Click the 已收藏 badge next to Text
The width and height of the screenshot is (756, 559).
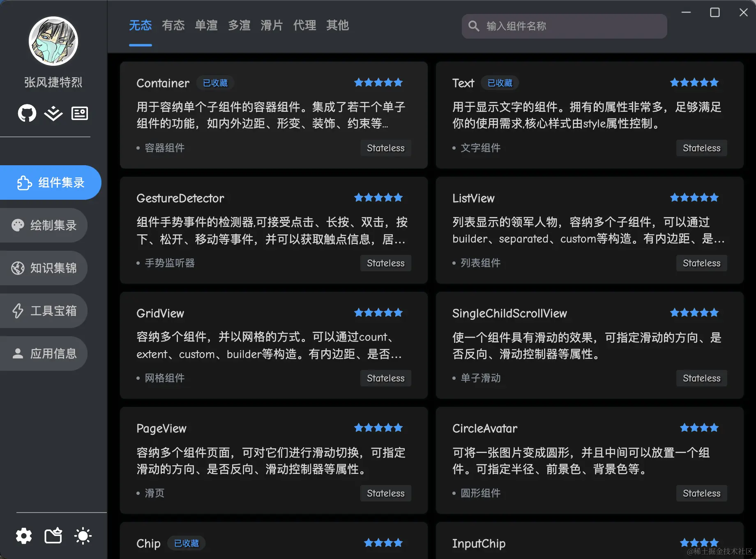click(500, 83)
